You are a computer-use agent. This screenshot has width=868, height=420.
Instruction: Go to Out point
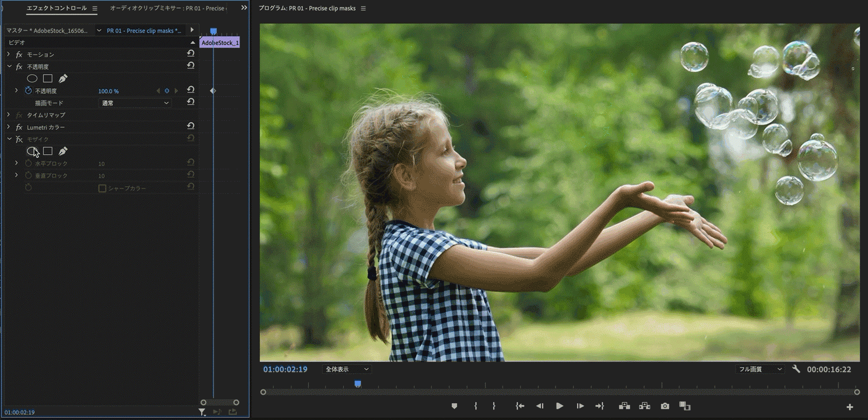599,406
